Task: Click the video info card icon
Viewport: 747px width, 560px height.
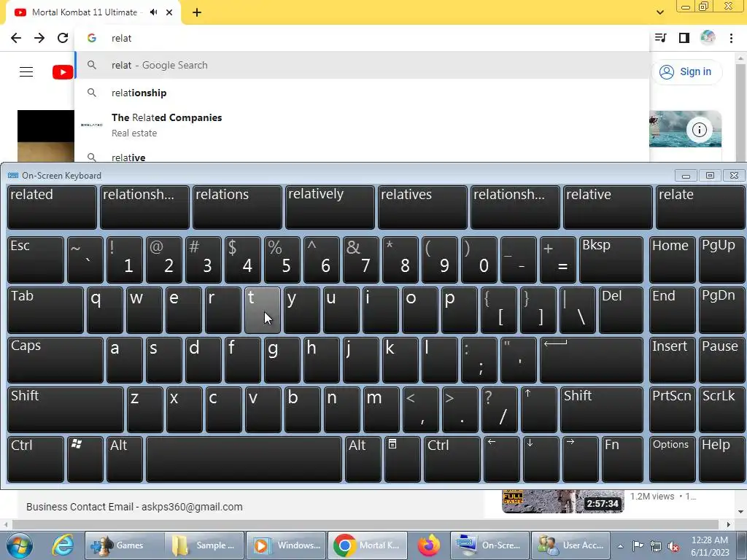Action: click(699, 130)
